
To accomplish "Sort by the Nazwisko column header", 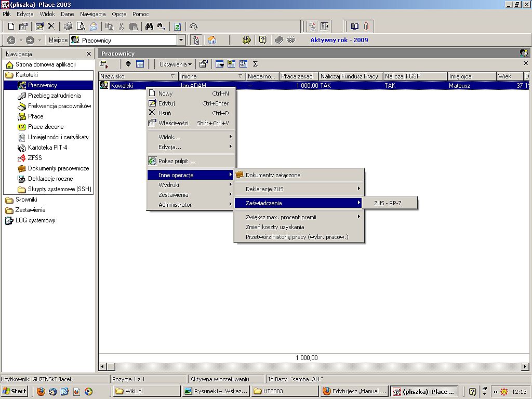I will (x=138, y=76).
